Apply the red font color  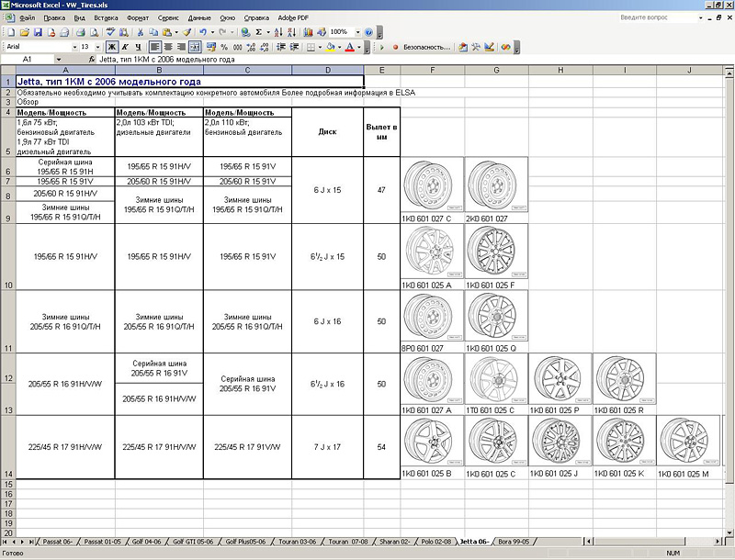pos(350,47)
